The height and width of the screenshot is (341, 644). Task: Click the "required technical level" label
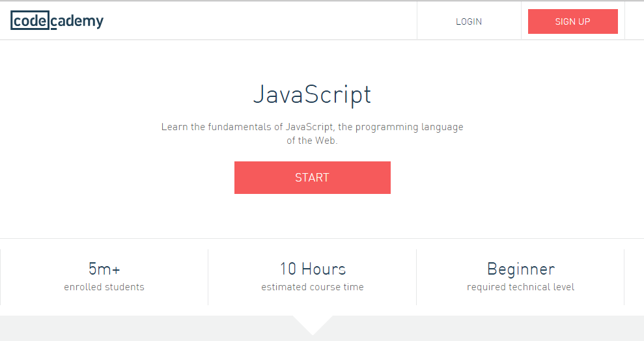click(x=520, y=287)
